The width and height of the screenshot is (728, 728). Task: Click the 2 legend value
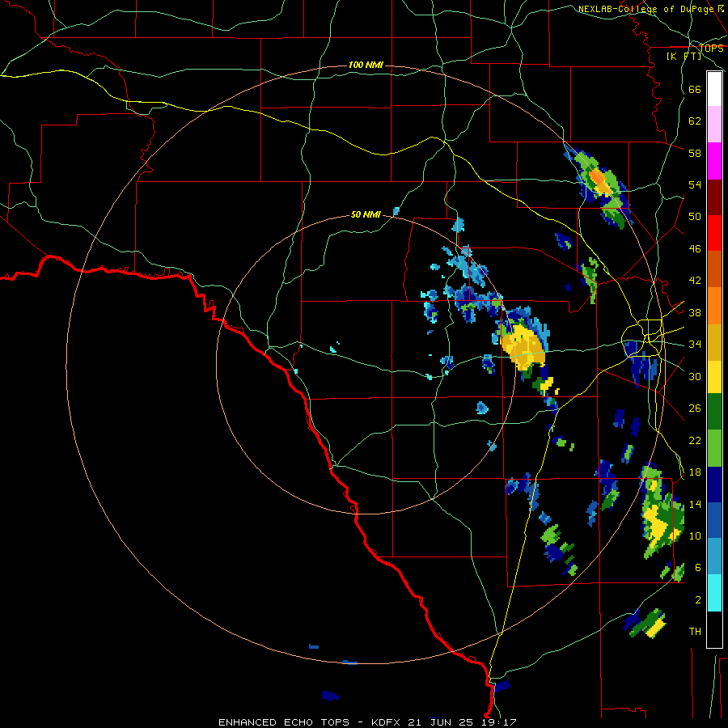point(698,600)
